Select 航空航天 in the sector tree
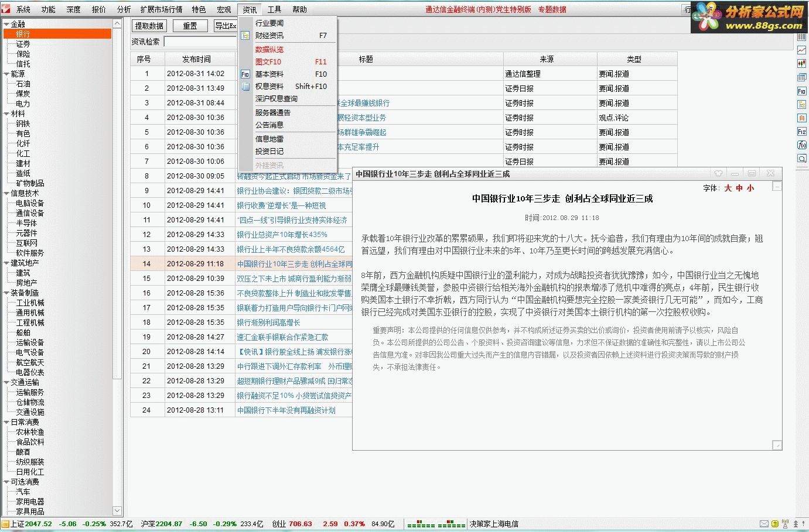Viewport: 809px width, 532px height. point(30,362)
